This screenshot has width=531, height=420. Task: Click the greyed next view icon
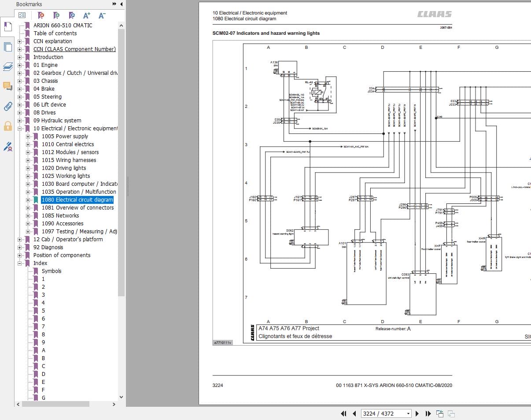(451, 413)
